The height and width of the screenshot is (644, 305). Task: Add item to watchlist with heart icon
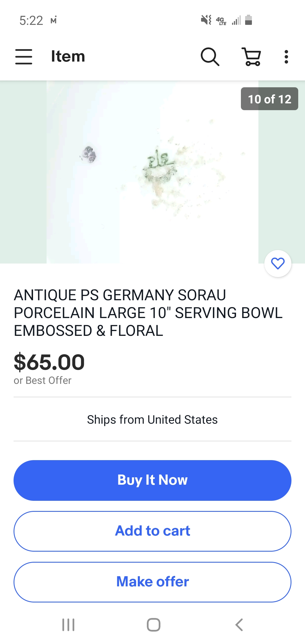pyautogui.click(x=278, y=264)
